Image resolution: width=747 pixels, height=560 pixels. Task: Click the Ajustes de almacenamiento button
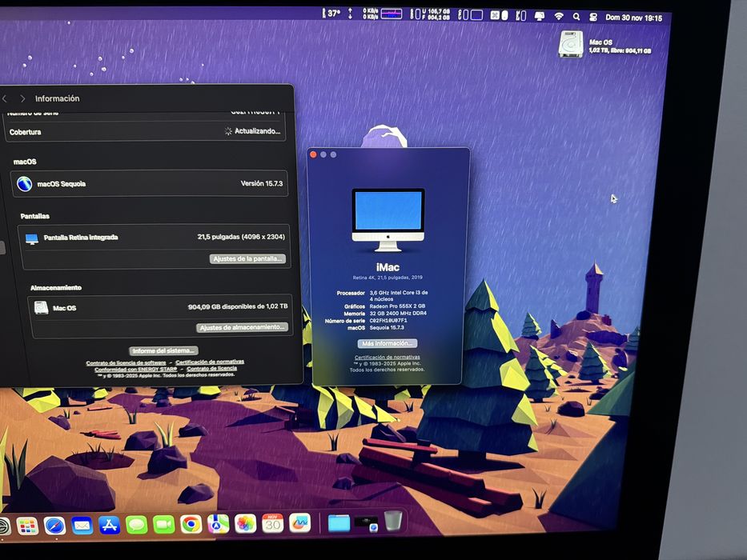pyautogui.click(x=242, y=327)
